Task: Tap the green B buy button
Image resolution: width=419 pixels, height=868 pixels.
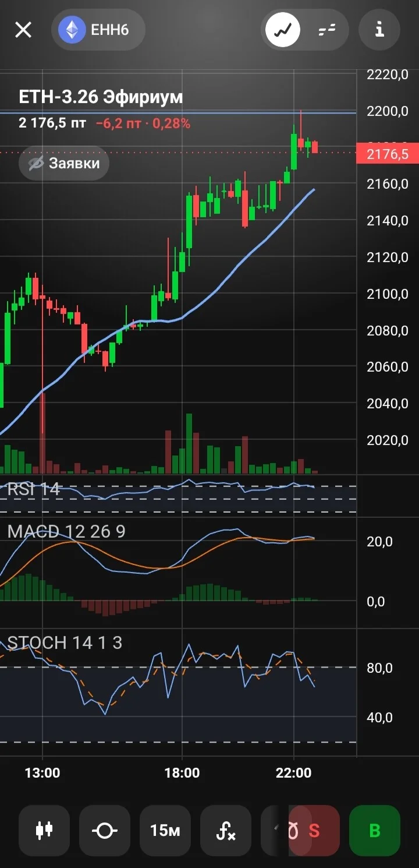Action: click(x=375, y=830)
